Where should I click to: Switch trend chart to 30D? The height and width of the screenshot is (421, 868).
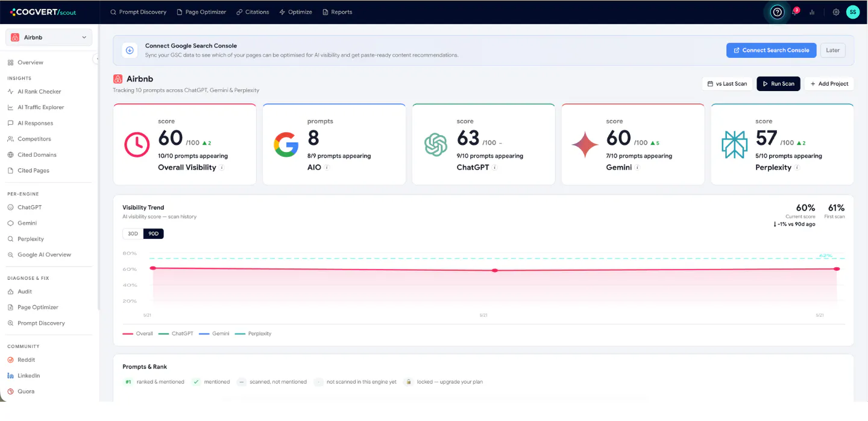pyautogui.click(x=133, y=234)
